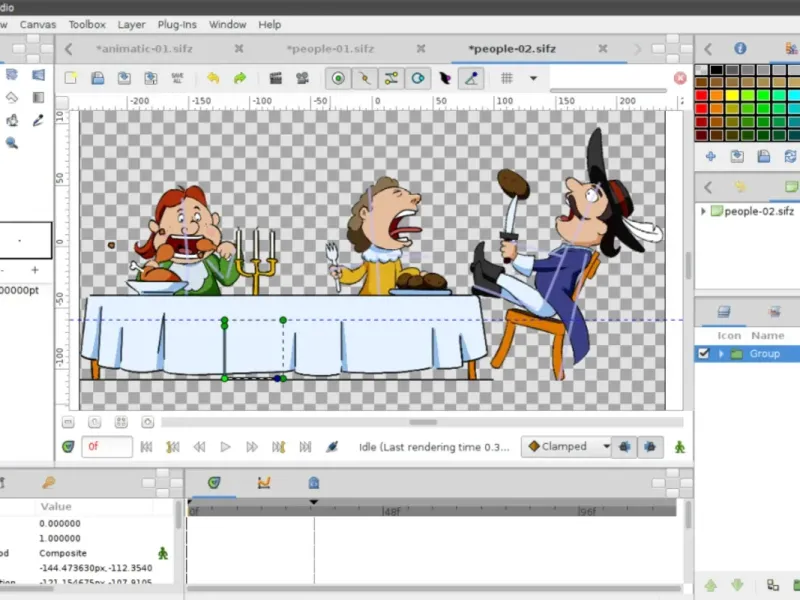Toggle animation mode icon at the far right
This screenshot has width=800, height=600.
680,447
